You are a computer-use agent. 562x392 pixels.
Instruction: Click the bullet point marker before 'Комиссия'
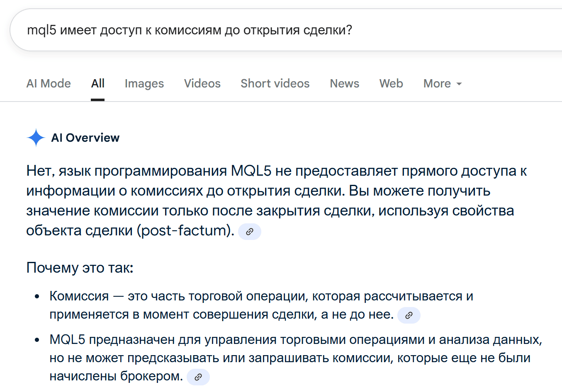click(37, 297)
